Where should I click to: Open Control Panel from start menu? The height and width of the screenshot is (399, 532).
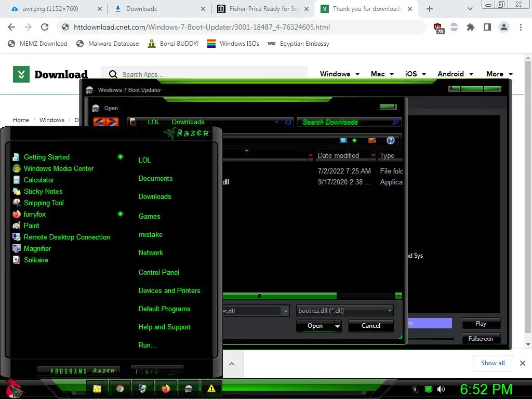coord(158,272)
